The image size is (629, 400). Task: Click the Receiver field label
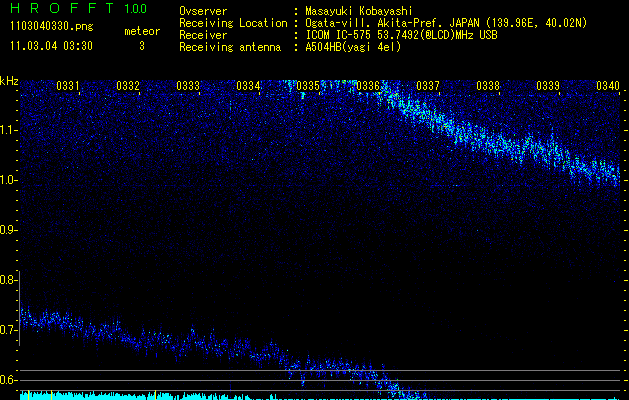(x=203, y=35)
